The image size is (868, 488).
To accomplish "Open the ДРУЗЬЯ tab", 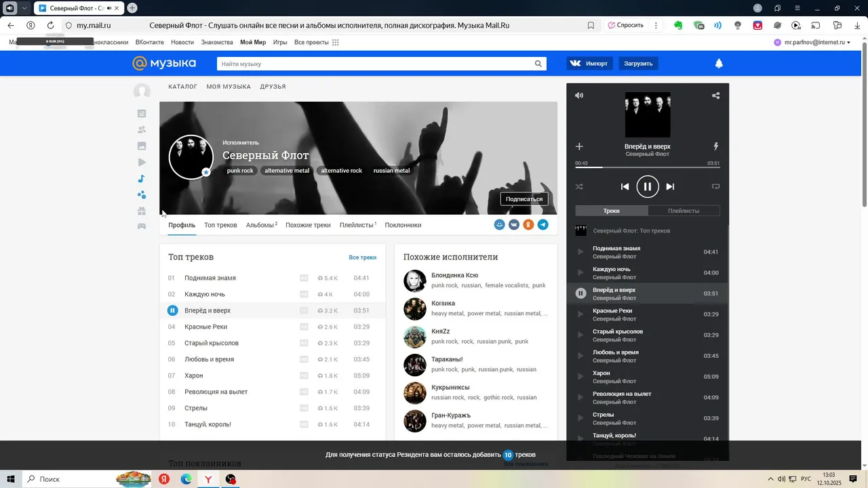I will [273, 87].
